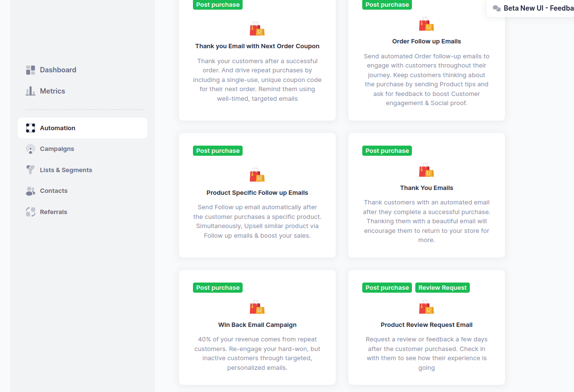This screenshot has height=392, width=574.
Task: Click the Contacts people icon
Action: [x=30, y=191]
